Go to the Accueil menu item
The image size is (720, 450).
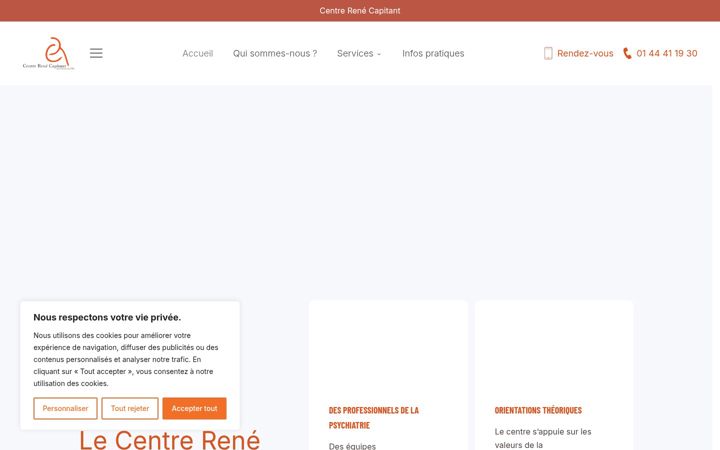pyautogui.click(x=197, y=53)
